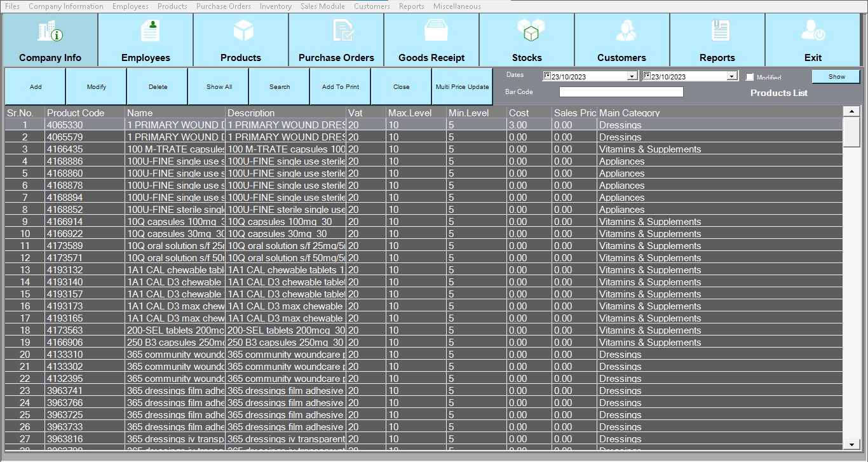Enable the Modified checkbox
This screenshot has width=868, height=462.
coord(750,77)
